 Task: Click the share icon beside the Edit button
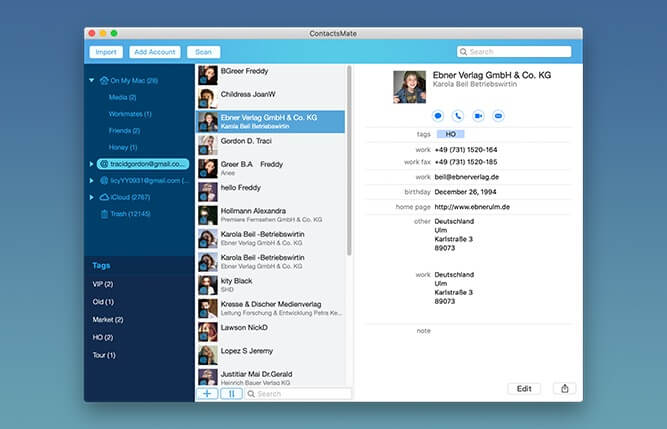pos(562,388)
